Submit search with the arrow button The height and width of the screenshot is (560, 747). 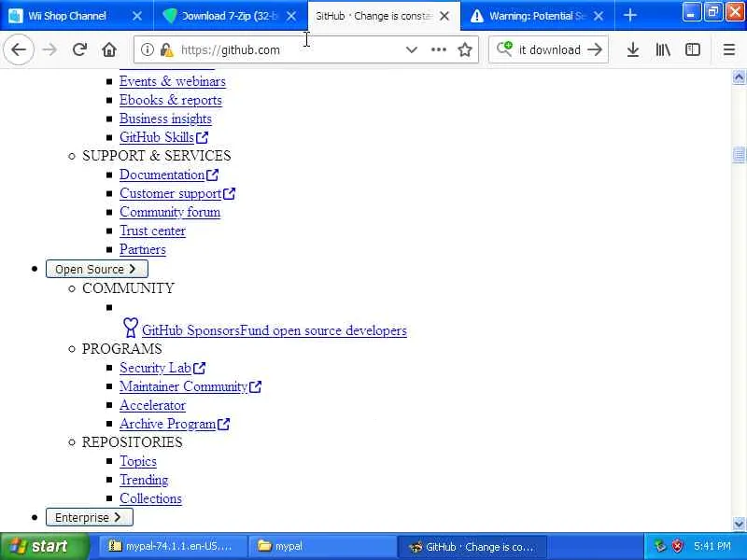pos(595,49)
